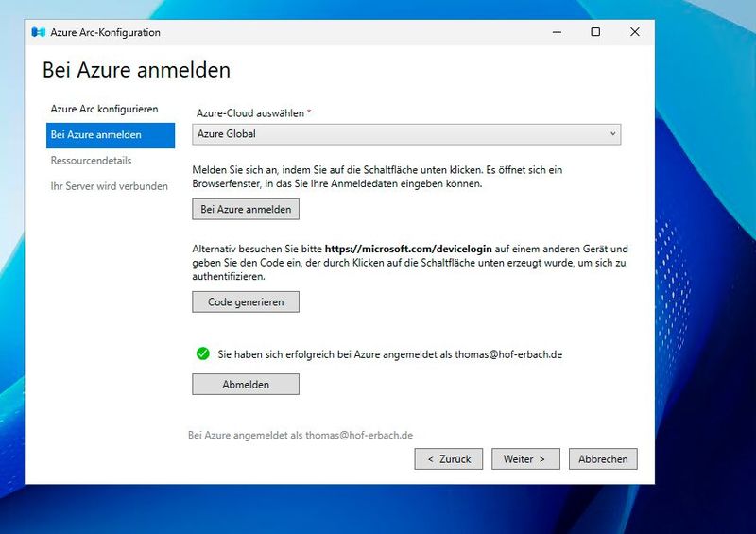The image size is (756, 534).
Task: Click the 'Code generieren' button
Action: (246, 302)
